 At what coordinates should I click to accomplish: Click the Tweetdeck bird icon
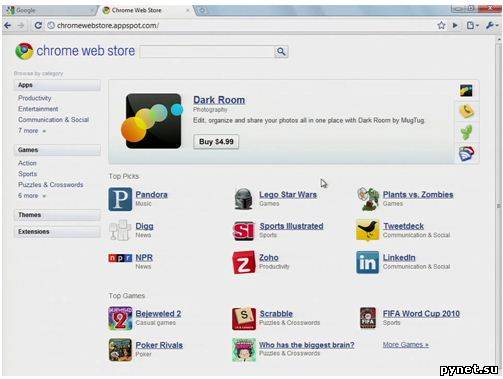tap(367, 230)
